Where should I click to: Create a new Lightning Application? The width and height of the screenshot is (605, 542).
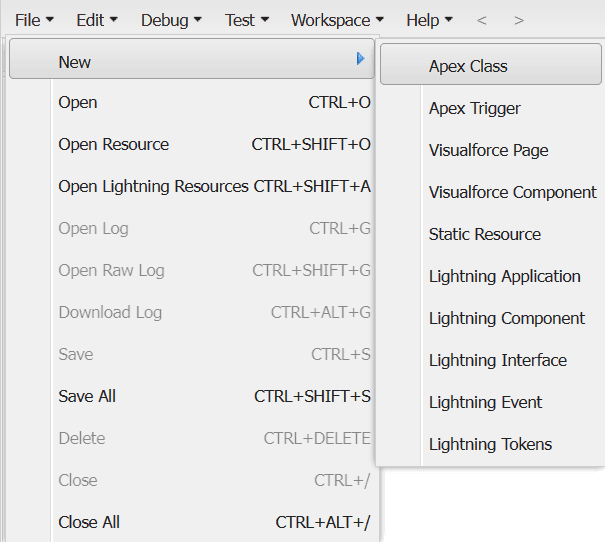tap(491, 277)
